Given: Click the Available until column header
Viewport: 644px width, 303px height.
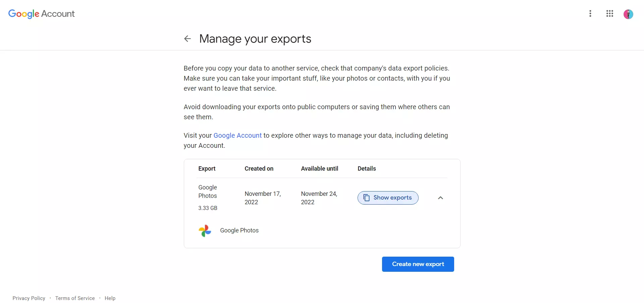Looking at the screenshot, I should 320,169.
